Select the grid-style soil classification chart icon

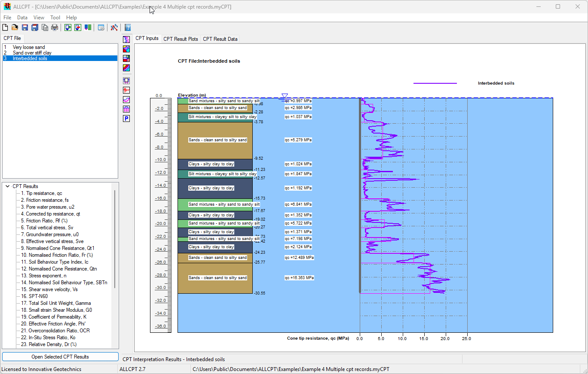click(126, 58)
